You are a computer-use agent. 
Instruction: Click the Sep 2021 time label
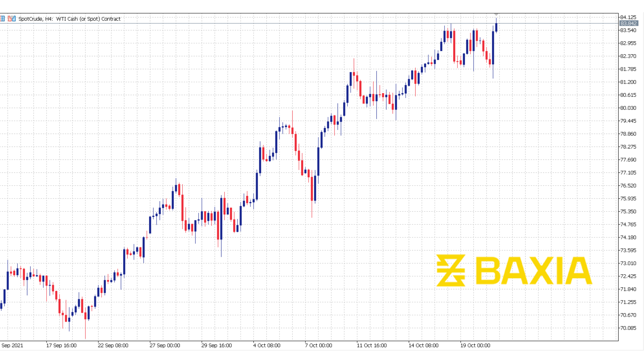point(12,345)
